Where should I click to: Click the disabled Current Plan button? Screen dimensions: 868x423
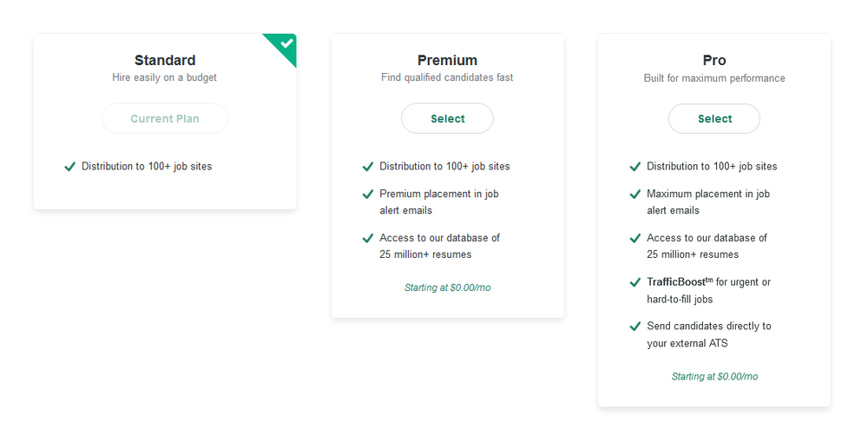[x=165, y=119]
